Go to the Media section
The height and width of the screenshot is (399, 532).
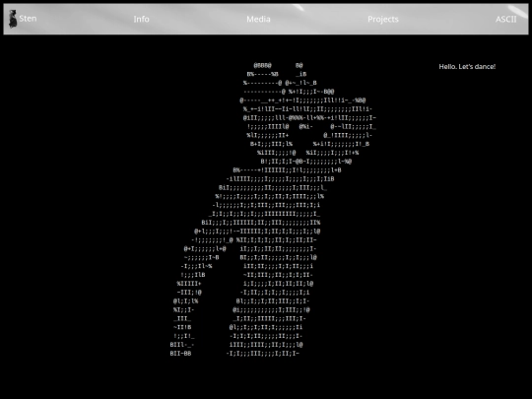pos(258,19)
